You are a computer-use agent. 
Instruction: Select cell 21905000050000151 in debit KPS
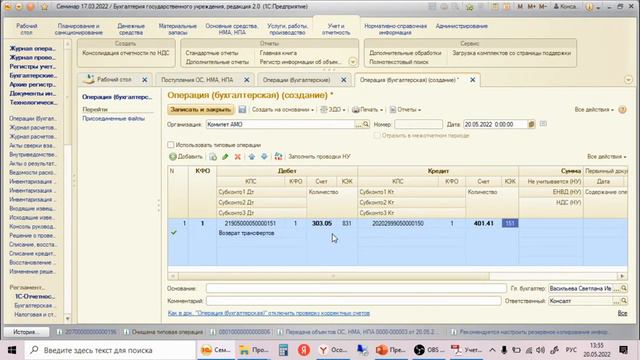(x=250, y=223)
